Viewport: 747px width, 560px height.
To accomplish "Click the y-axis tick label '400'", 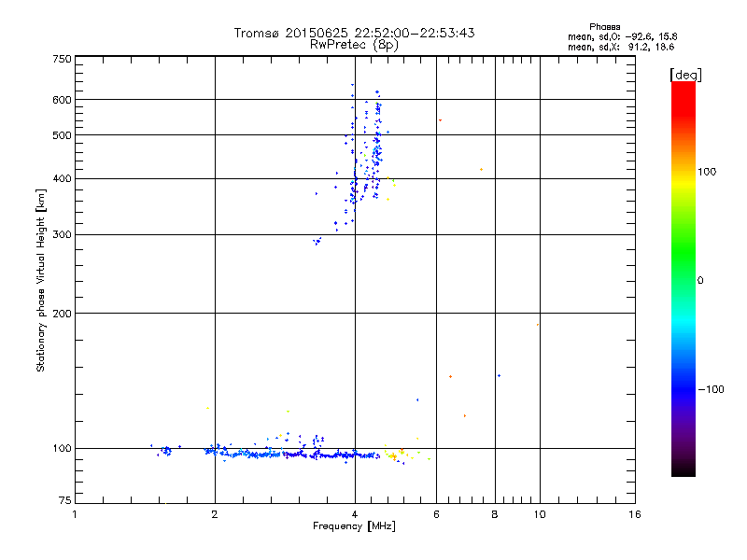I will [x=62, y=178].
